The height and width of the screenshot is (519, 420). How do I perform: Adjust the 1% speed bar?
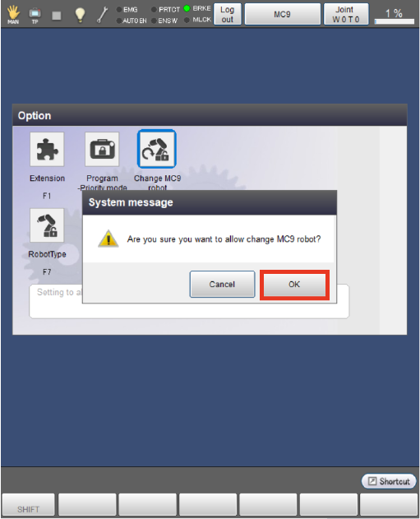click(x=394, y=21)
